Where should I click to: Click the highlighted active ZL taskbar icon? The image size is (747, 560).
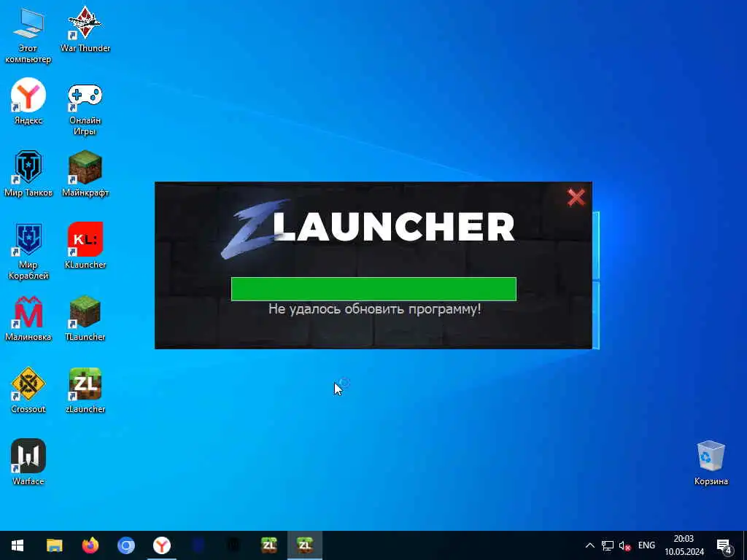click(305, 545)
